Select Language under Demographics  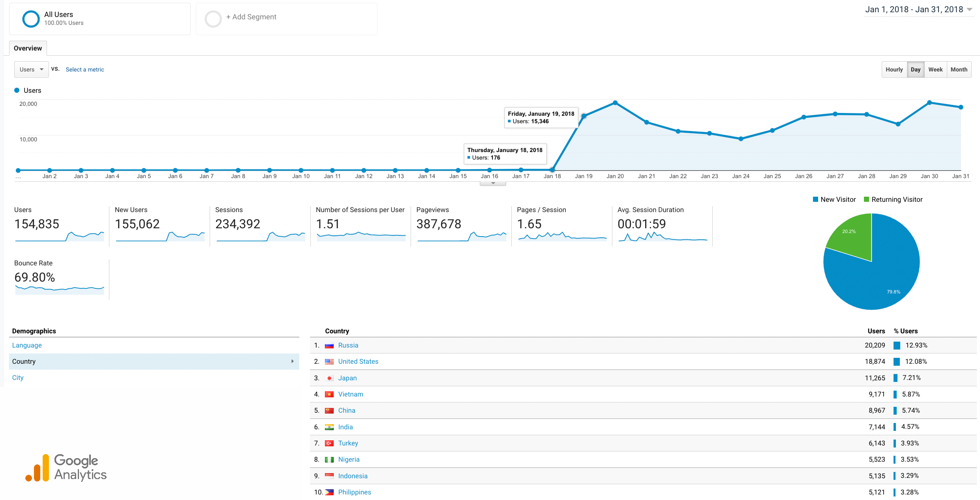tap(27, 345)
